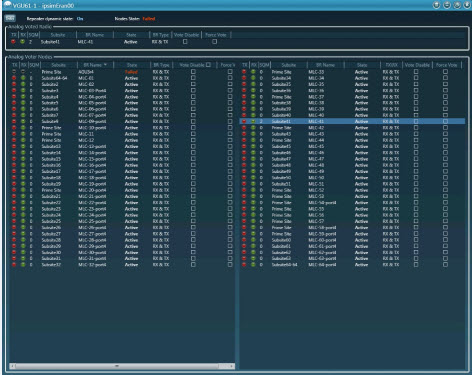472x375 pixels.
Task: Click the BR Name sort arrow in left table
Action: point(105,65)
